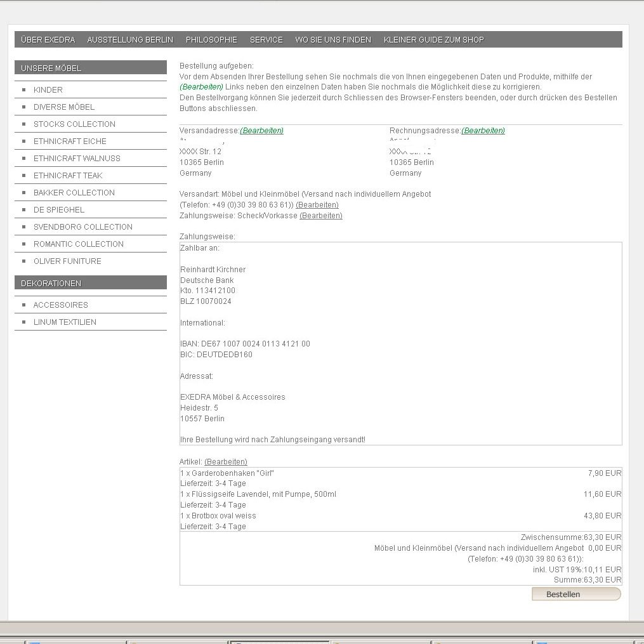Click Bearbeiten beside the Artikel list

(225, 462)
